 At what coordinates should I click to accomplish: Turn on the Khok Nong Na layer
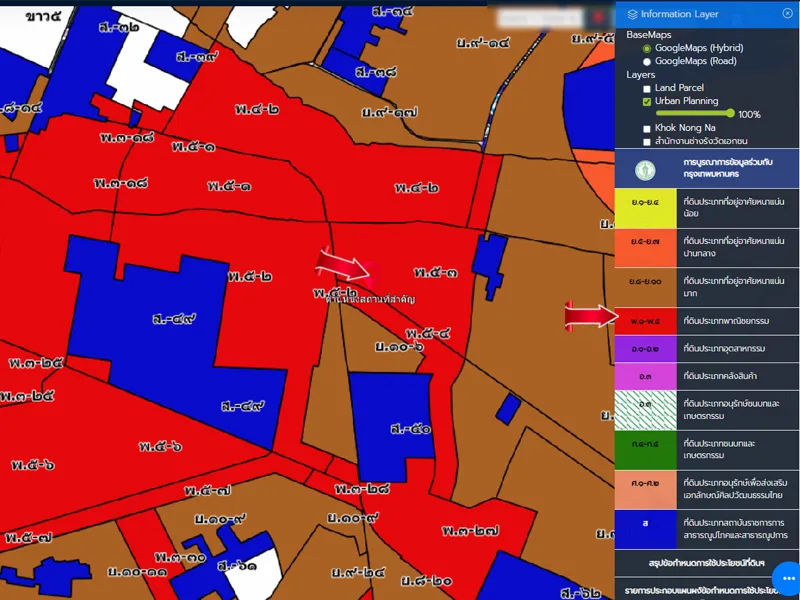tap(647, 128)
